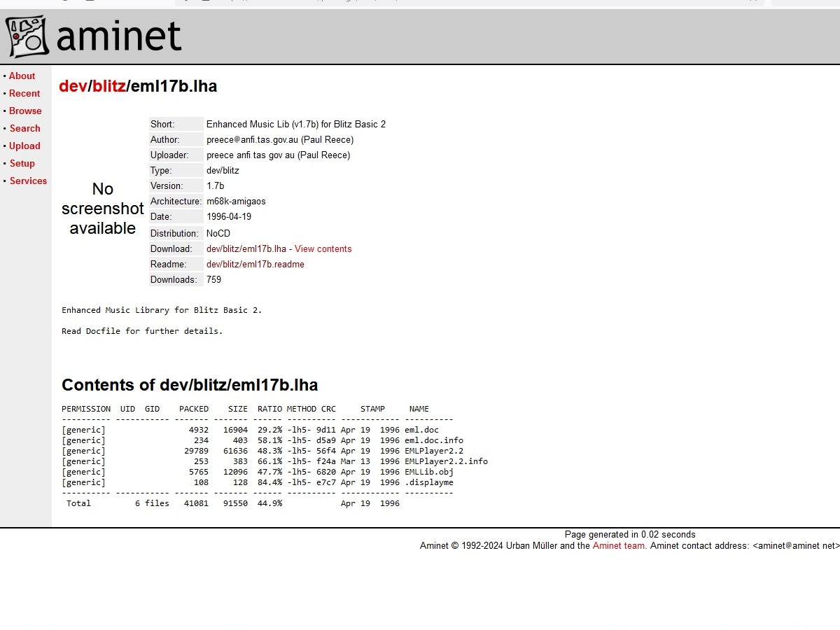Click the No screenshot available placeholder
840x630 pixels.
[102, 209]
